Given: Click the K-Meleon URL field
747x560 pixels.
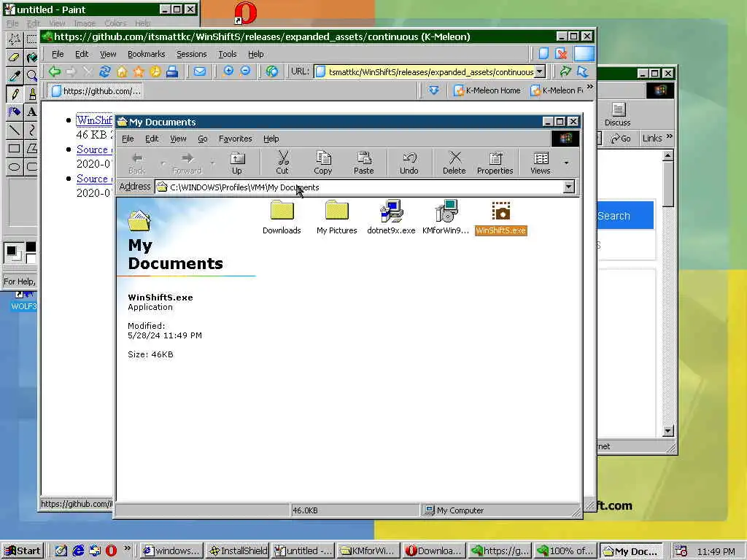Looking at the screenshot, I should point(425,72).
